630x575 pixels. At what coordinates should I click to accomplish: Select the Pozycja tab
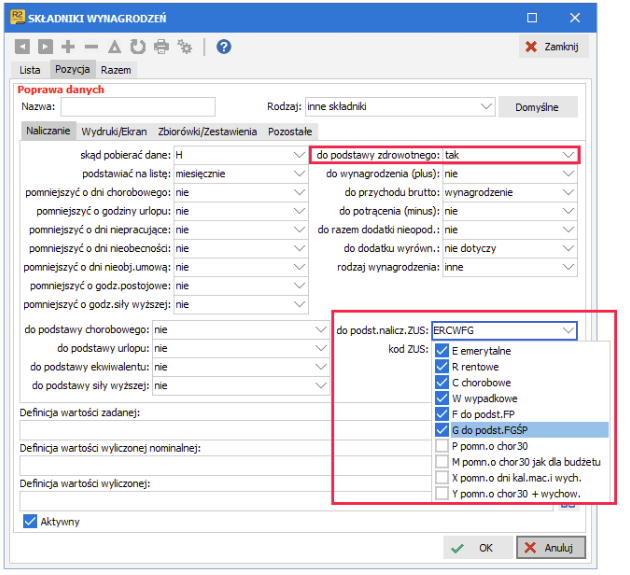(72, 69)
